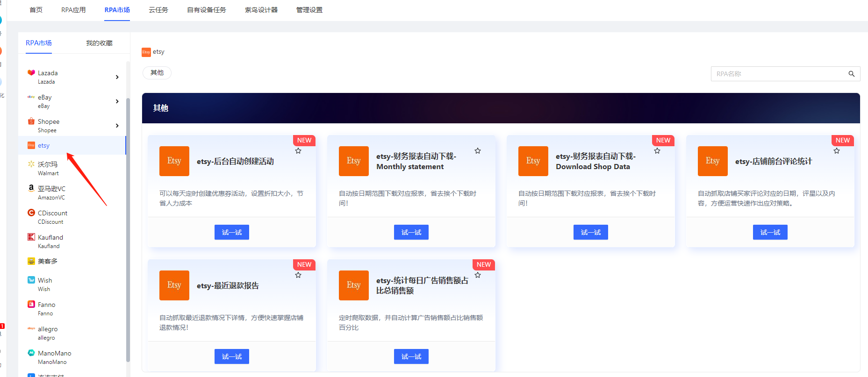The width and height of the screenshot is (868, 377).
Task: Click the Etsy logo of 最近退款报告 card
Action: [174, 285]
